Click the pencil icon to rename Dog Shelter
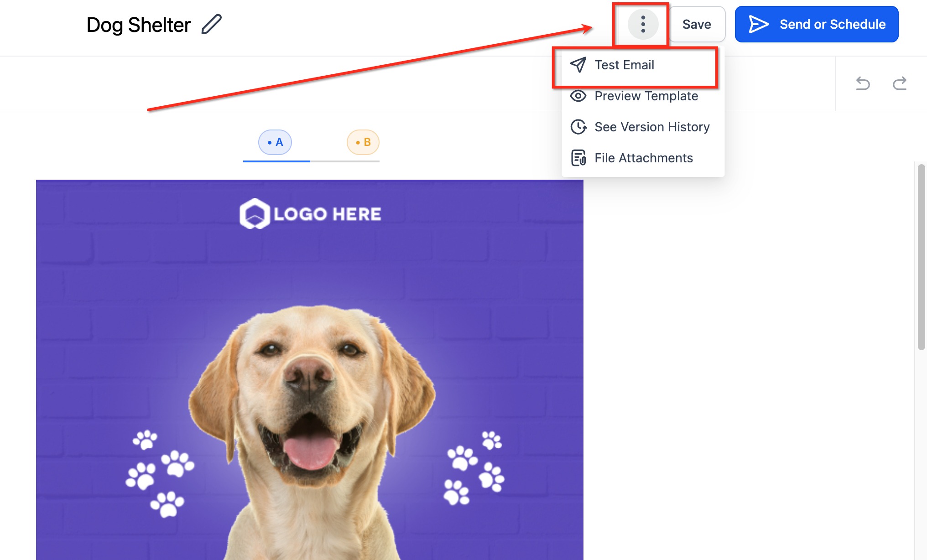This screenshot has height=560, width=927. click(x=212, y=24)
